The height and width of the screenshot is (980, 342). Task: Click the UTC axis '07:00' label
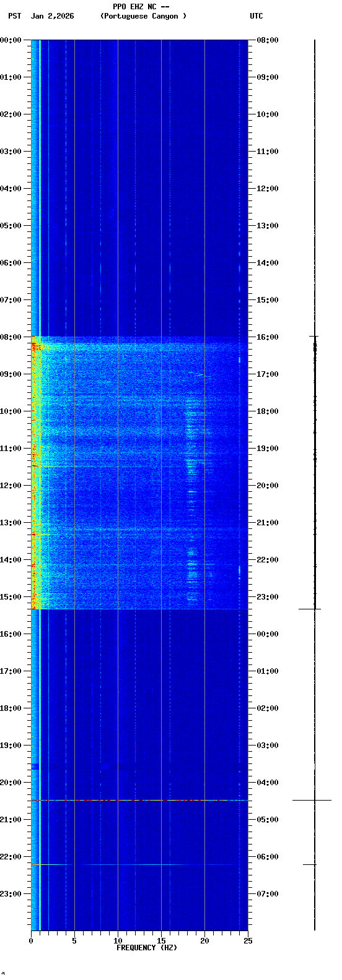point(268,894)
